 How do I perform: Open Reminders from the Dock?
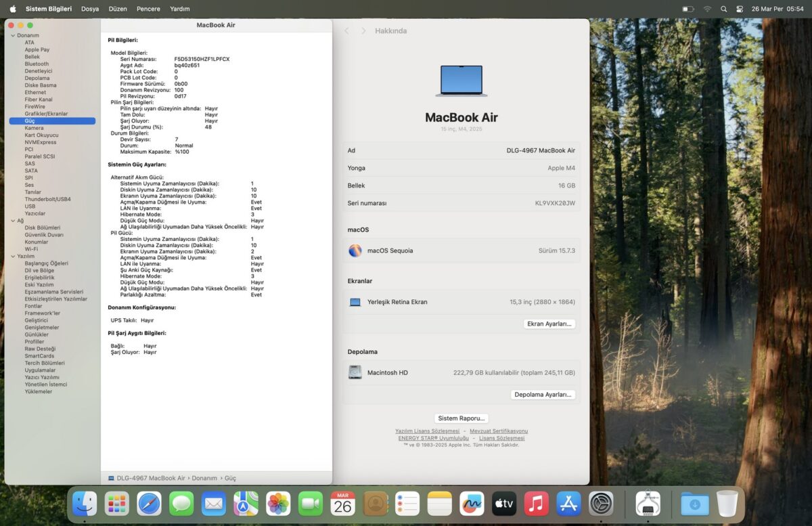(x=407, y=504)
